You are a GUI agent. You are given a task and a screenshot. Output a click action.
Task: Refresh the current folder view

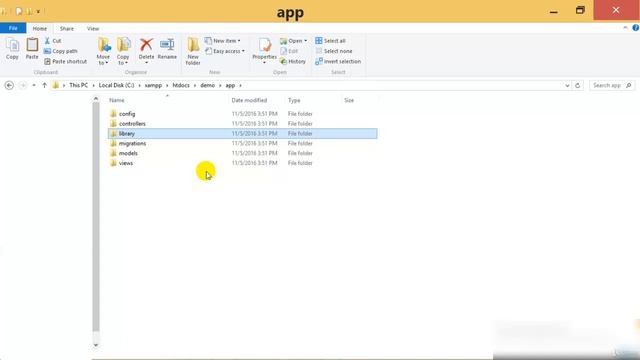578,85
